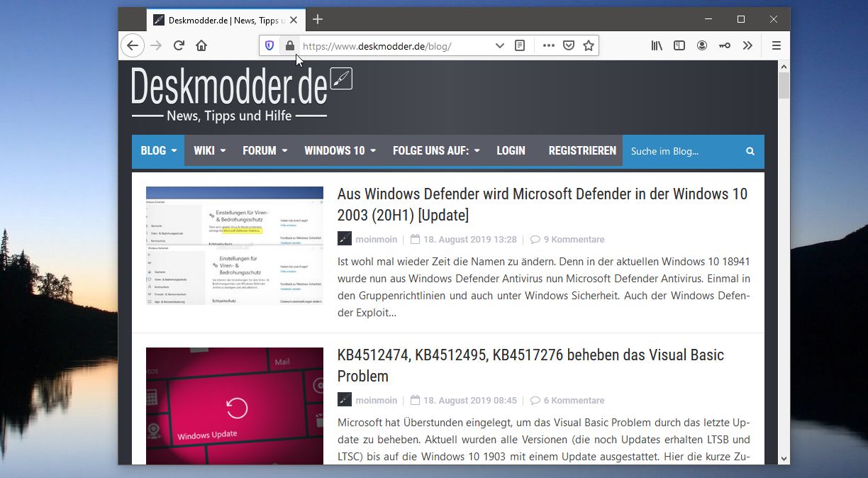Open the tracking protection shield icon
Viewport: 868px width, 478px height.
click(x=269, y=45)
